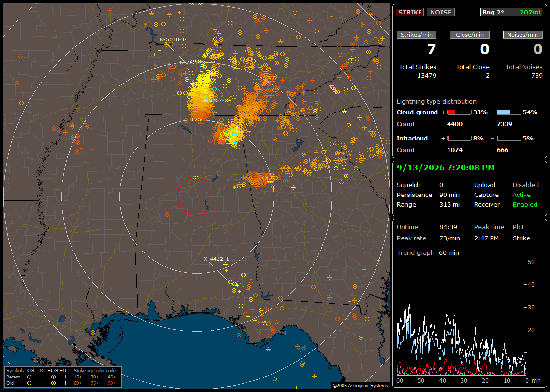Click the negative intracloud green bar
This screenshot has height=392, width=550.
tap(509, 139)
